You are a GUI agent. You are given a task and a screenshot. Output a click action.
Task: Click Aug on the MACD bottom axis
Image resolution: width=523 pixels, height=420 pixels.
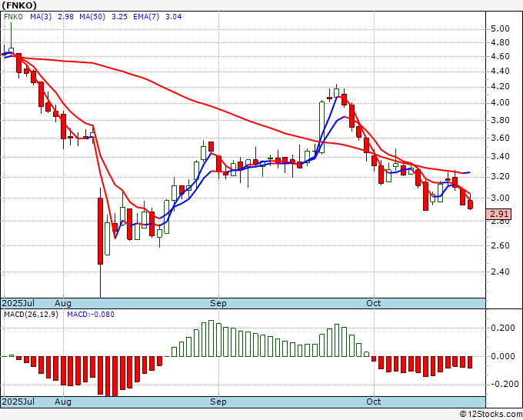pos(63,402)
